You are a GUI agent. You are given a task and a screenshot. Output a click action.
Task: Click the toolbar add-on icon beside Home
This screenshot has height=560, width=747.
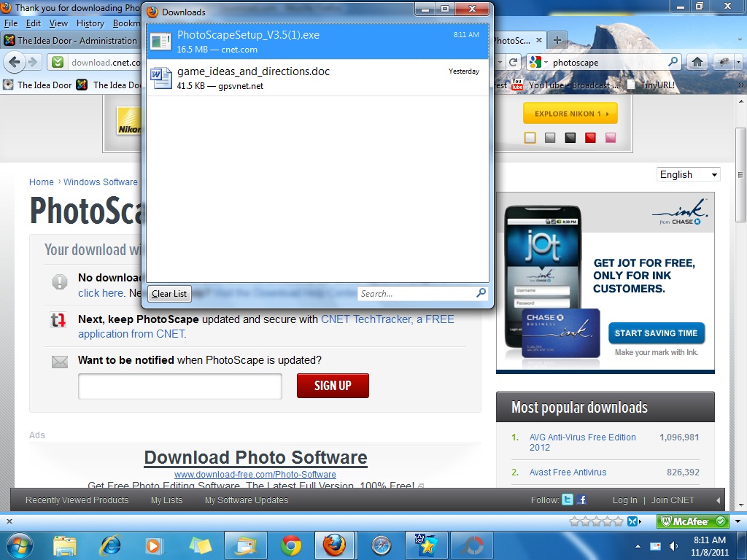click(724, 62)
